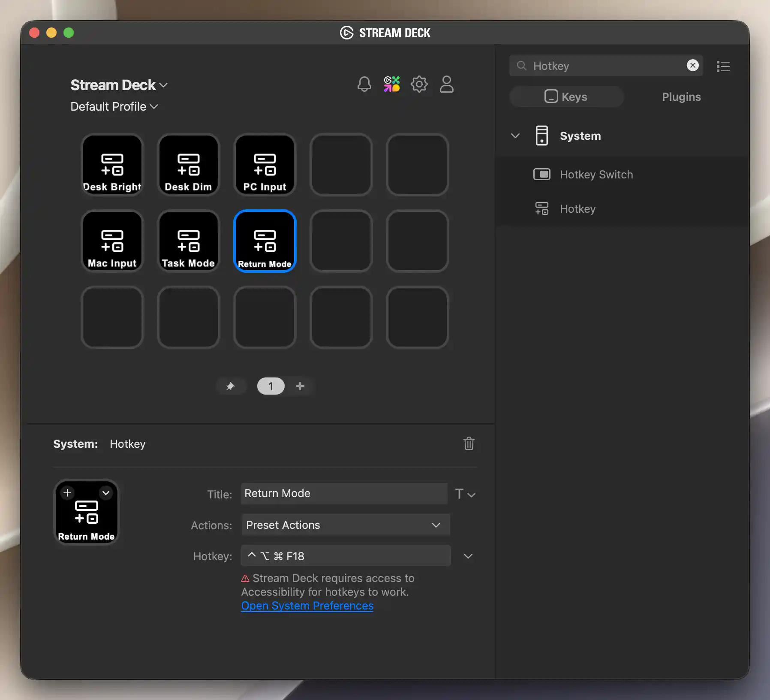The height and width of the screenshot is (700, 770).
Task: Open the Stream Deck device dropdown
Action: (x=119, y=85)
